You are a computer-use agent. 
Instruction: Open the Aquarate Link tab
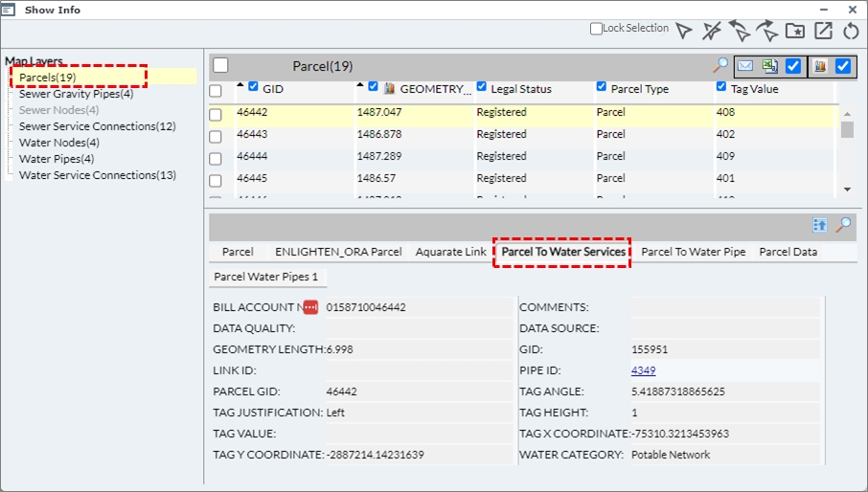click(450, 252)
